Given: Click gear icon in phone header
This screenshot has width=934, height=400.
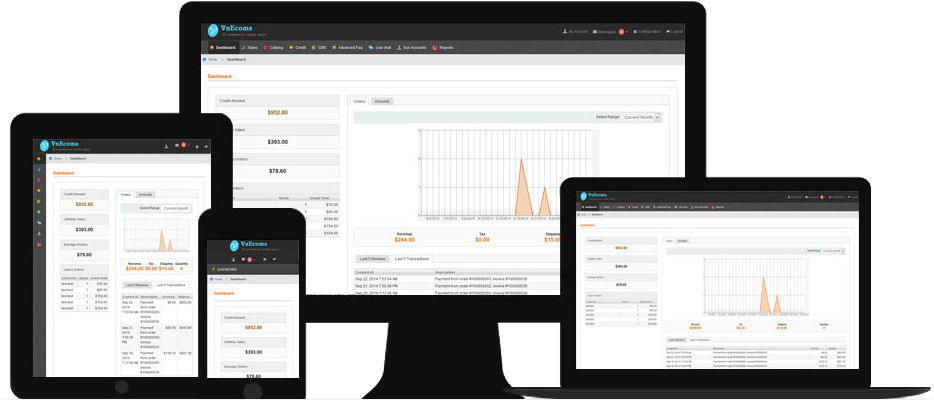Looking at the screenshot, I should pos(264,260).
